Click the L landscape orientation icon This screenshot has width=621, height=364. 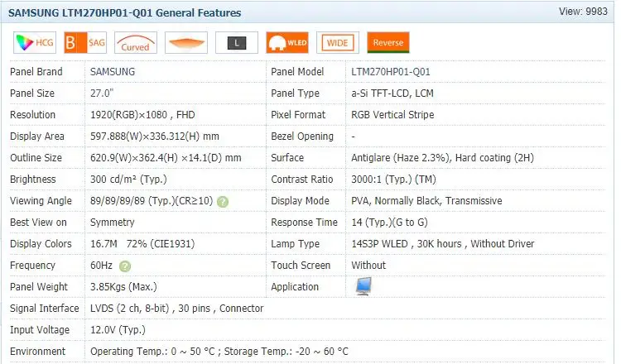coord(237,42)
